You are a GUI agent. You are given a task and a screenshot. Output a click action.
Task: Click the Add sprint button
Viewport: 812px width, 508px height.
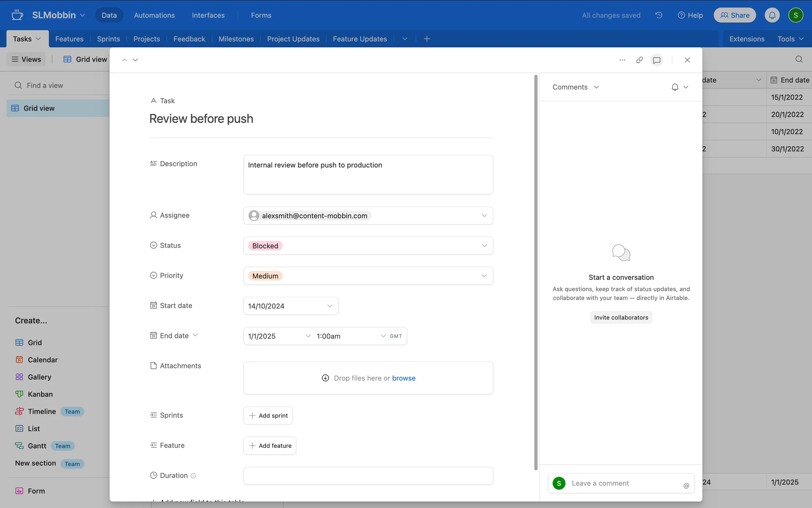(268, 416)
